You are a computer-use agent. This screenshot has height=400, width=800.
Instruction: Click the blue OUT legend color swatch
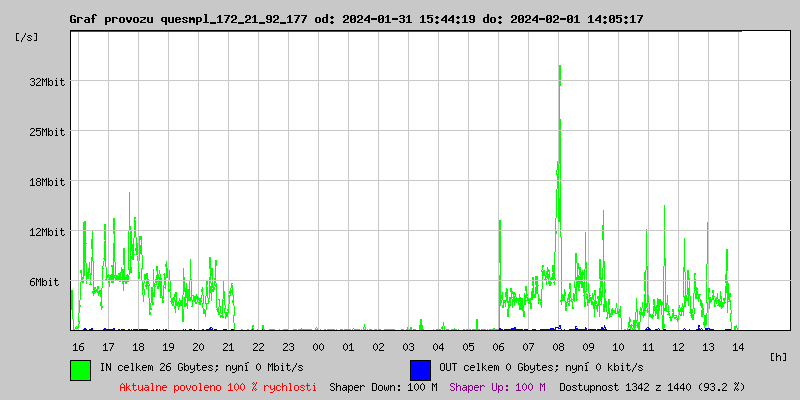click(420, 369)
